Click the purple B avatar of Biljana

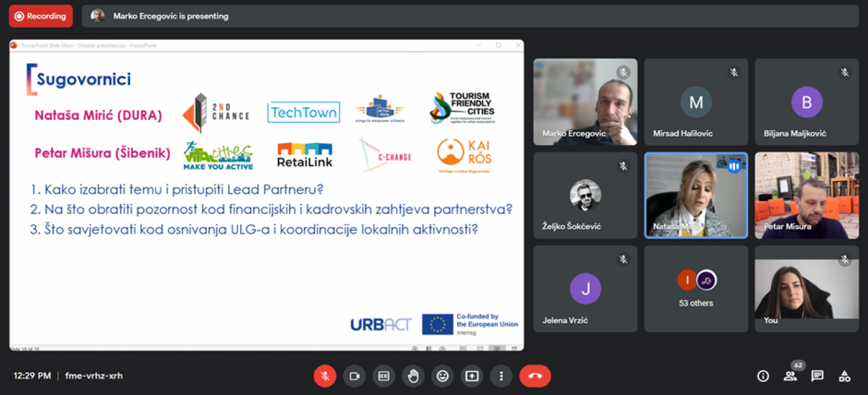pos(807,102)
